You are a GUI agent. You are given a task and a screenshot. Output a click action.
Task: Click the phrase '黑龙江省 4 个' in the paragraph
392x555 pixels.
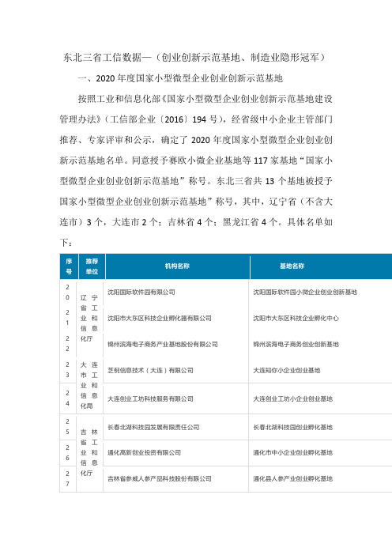[250, 222]
